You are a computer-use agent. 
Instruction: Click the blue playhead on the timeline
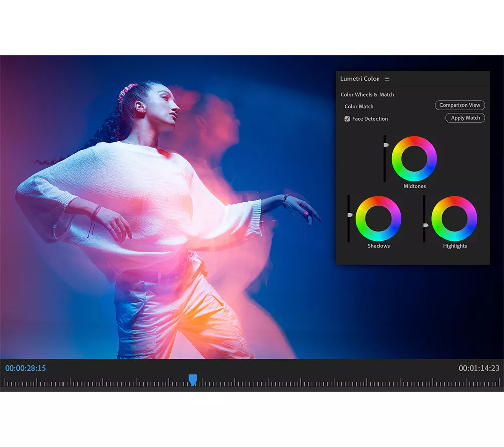coord(193,379)
